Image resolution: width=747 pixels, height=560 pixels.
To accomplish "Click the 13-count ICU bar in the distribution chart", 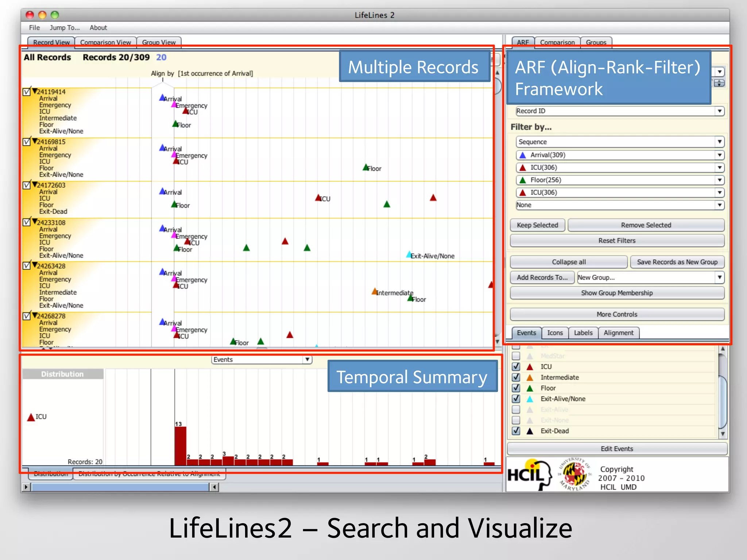I will click(181, 446).
